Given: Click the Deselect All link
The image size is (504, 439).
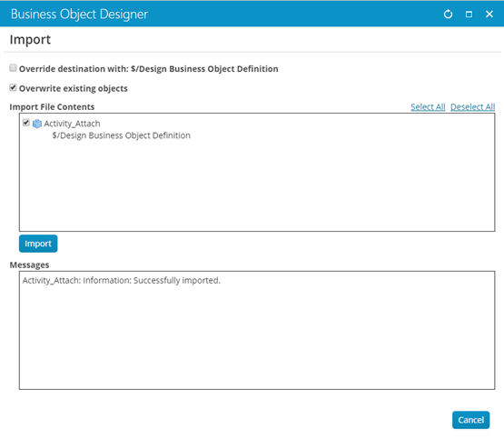Looking at the screenshot, I should [x=472, y=106].
